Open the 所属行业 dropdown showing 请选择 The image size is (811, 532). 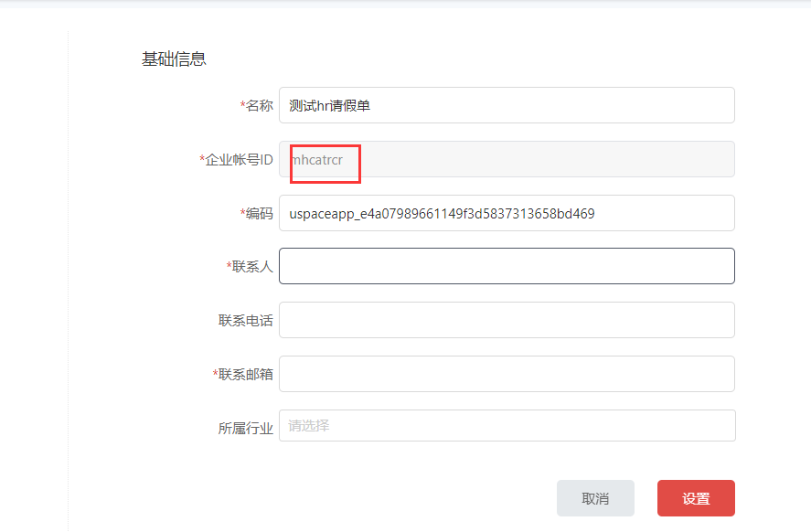click(x=507, y=425)
